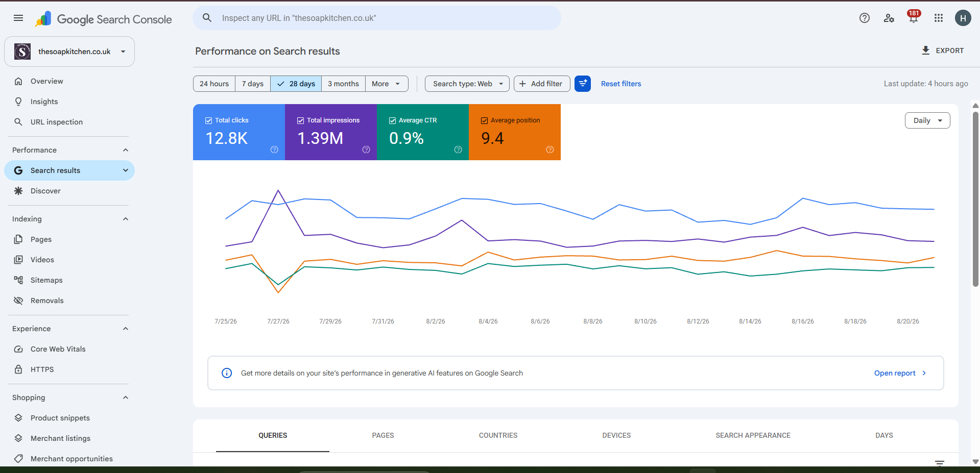Collapse the Shopping section

(x=126, y=397)
